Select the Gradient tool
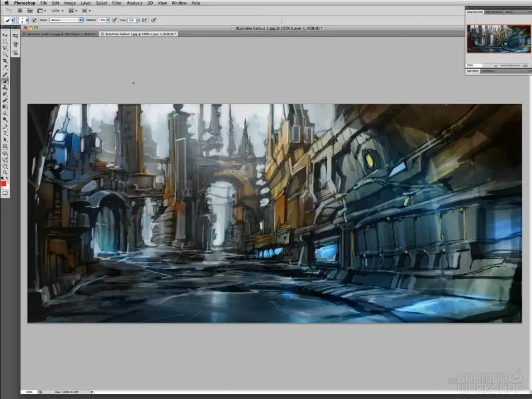 click(x=5, y=107)
